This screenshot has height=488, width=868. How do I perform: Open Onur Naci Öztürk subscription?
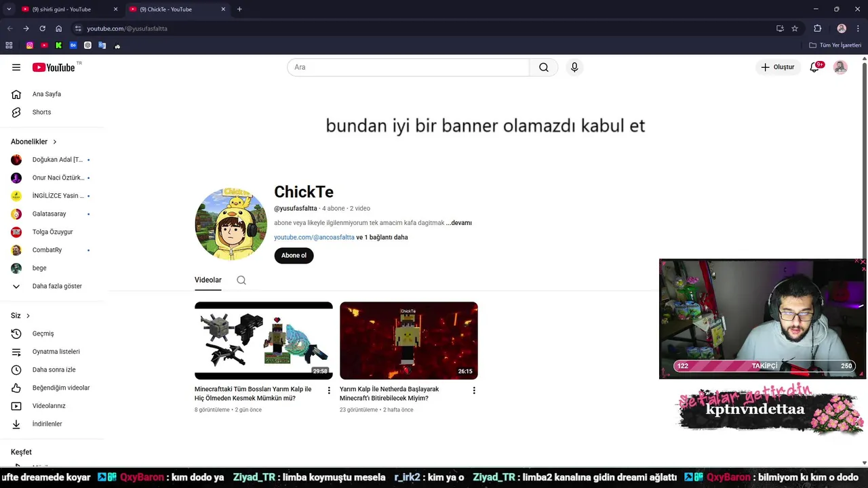coord(52,178)
